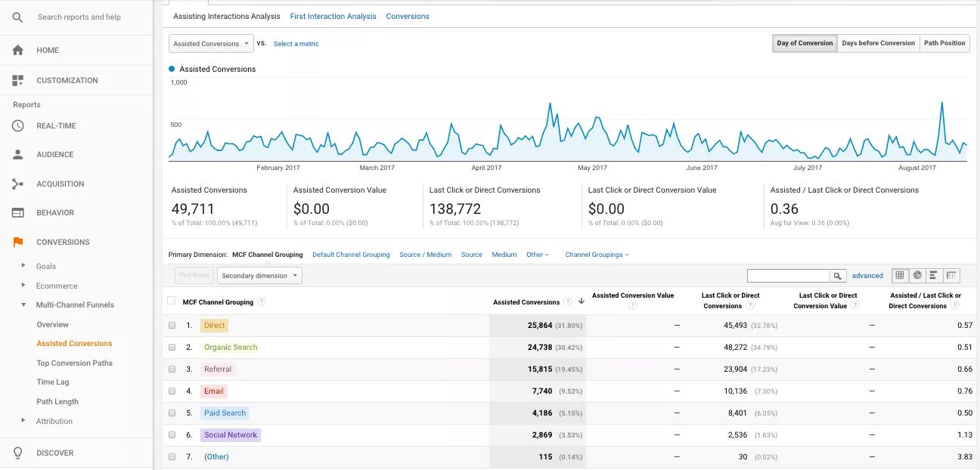This screenshot has width=980, height=470.
Task: Click the Audience person icon
Action: 18,154
